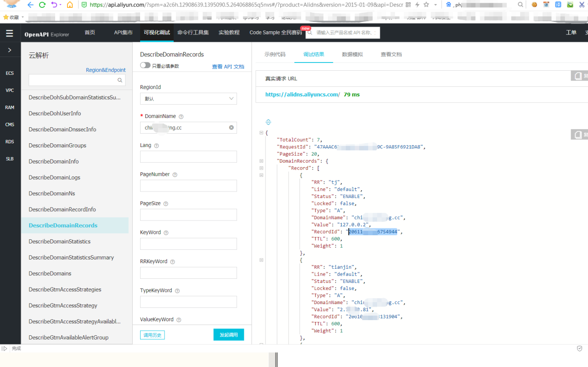Expand the left product sidebar arrow
This screenshot has height=367, width=588.
point(10,50)
